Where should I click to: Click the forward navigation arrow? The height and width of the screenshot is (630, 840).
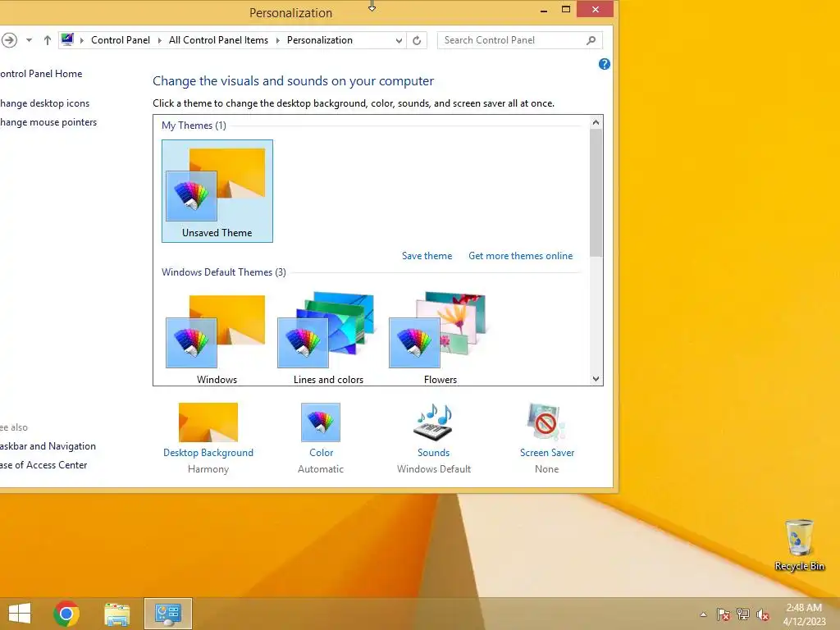(9, 40)
